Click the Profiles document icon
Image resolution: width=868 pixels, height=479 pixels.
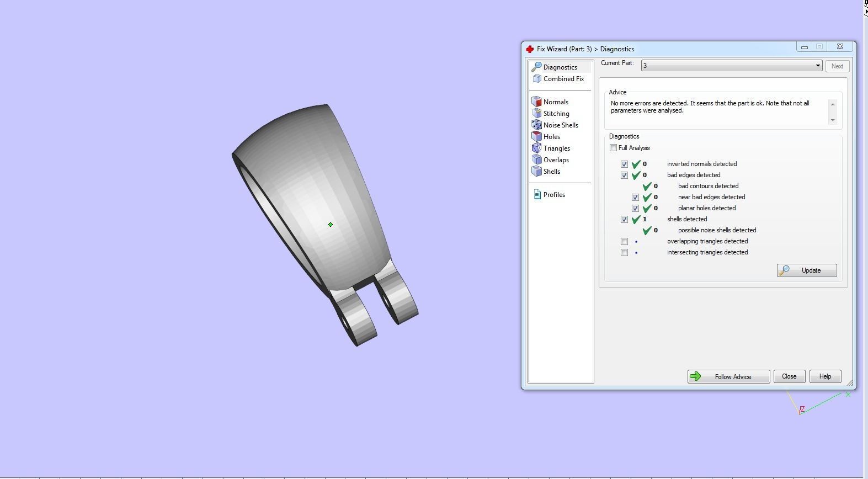(537, 195)
